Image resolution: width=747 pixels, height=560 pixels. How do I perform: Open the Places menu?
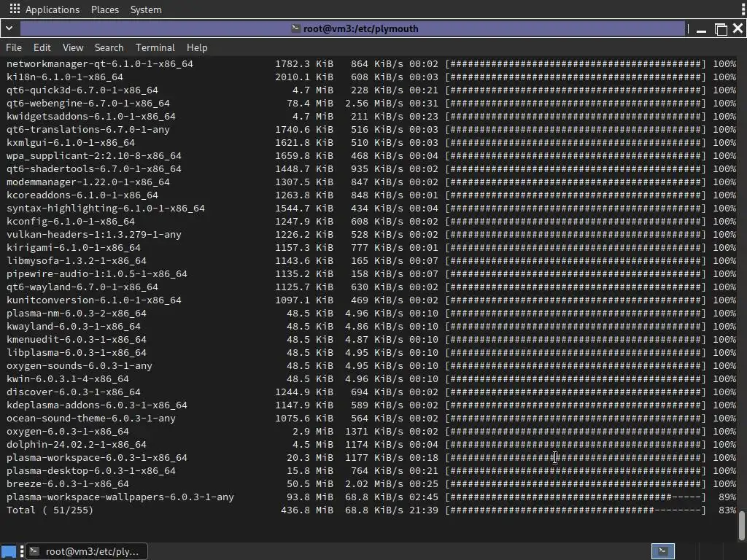tap(105, 9)
